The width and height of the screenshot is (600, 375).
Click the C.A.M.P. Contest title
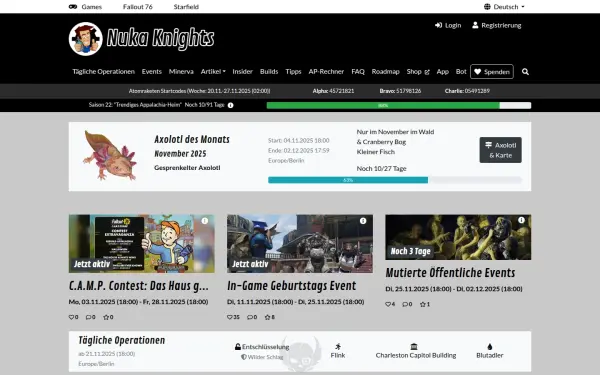pyautogui.click(x=139, y=286)
